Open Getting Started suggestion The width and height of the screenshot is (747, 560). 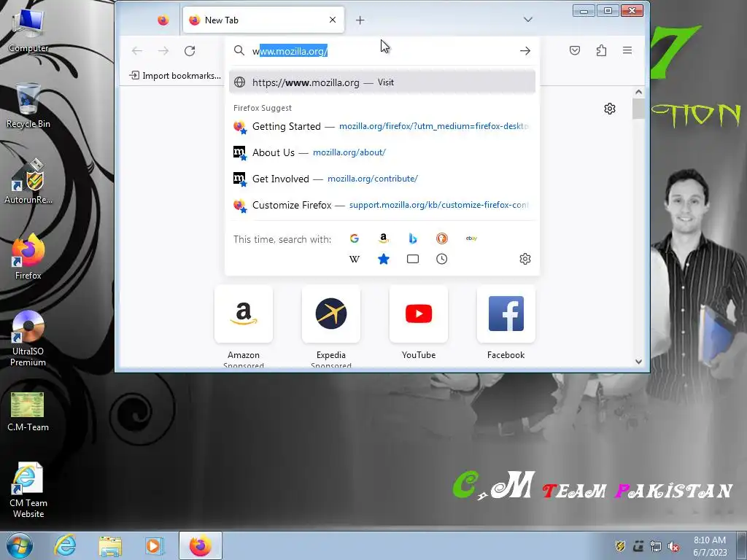(x=382, y=126)
